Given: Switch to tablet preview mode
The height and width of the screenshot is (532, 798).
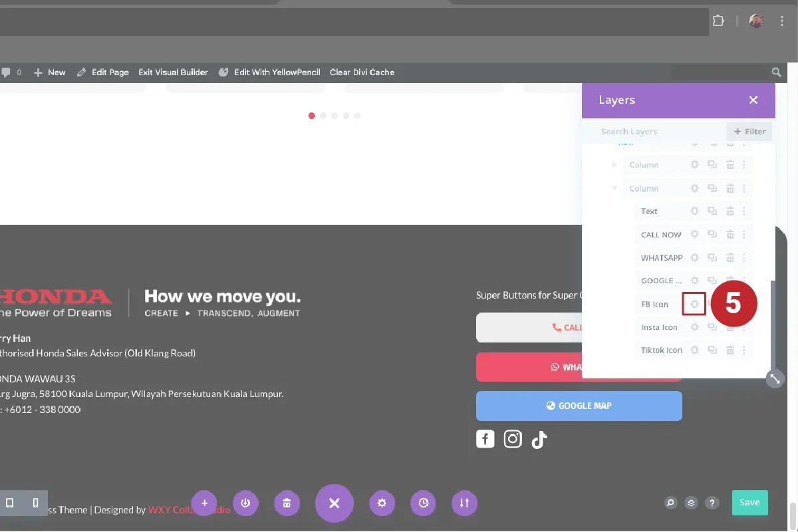Looking at the screenshot, I should 9,503.
